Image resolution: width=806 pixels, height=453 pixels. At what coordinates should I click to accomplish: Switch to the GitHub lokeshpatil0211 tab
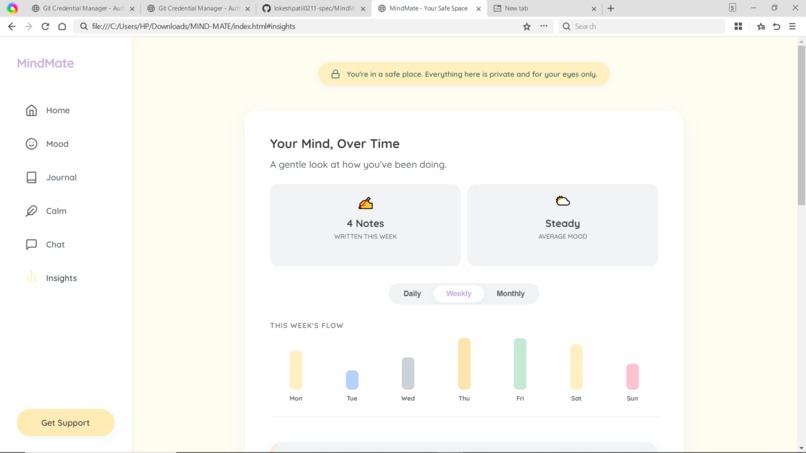click(x=314, y=8)
